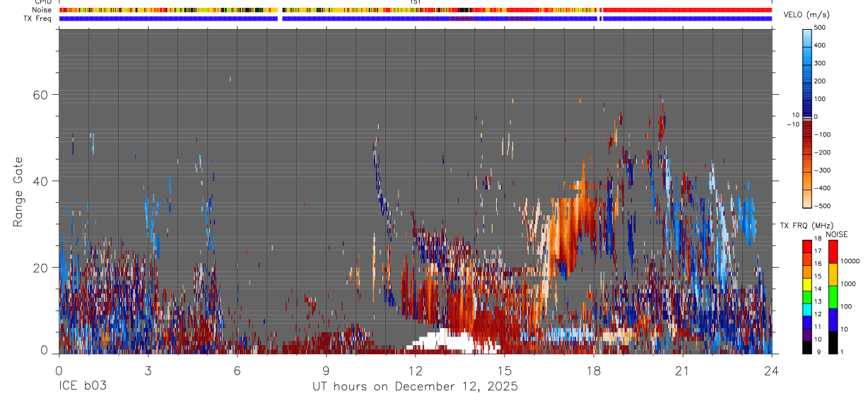Screen dimensions: 868x401
Task: Select the 10000 noise level label
Action: [850, 261]
